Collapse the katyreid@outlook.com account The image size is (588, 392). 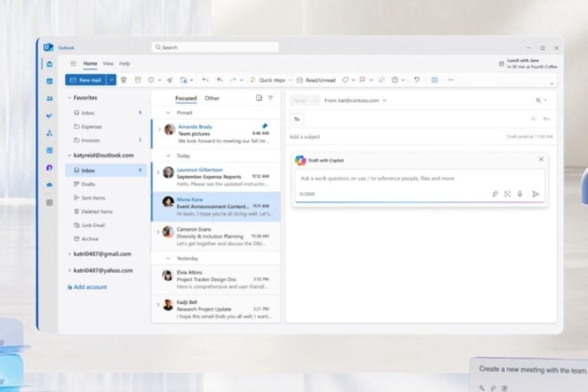click(70, 155)
